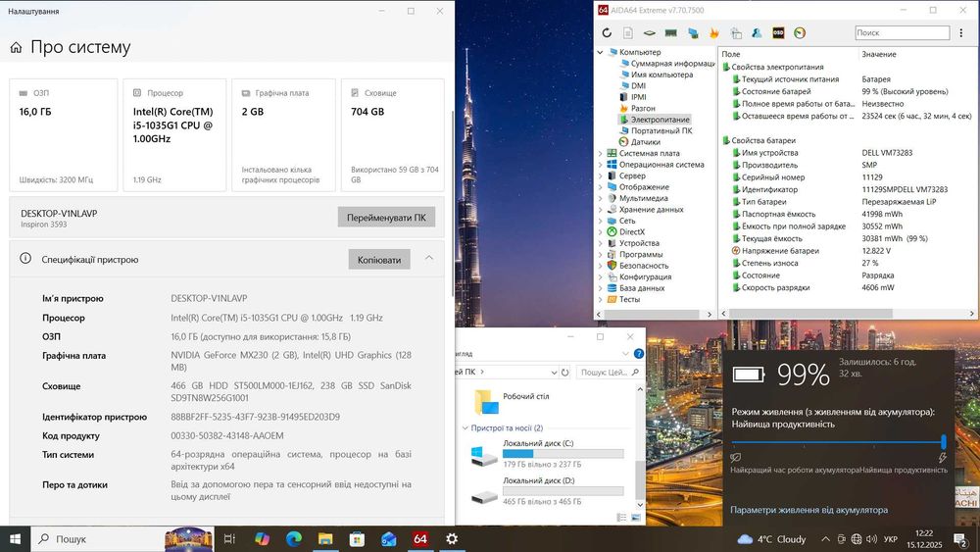The width and height of the screenshot is (980, 552).
Task: Open Microsoft Edge from the taskbar
Action: [294, 539]
